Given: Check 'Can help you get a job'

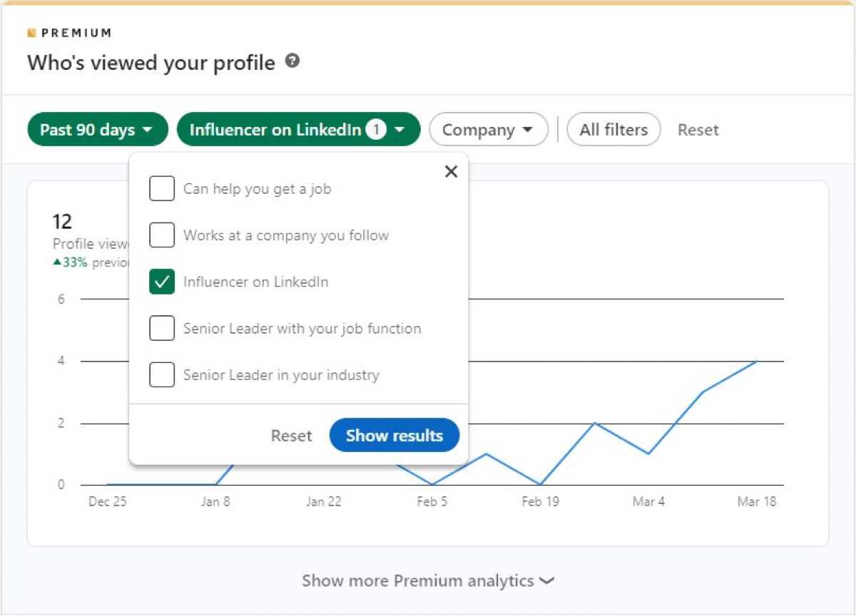Looking at the screenshot, I should [x=162, y=189].
